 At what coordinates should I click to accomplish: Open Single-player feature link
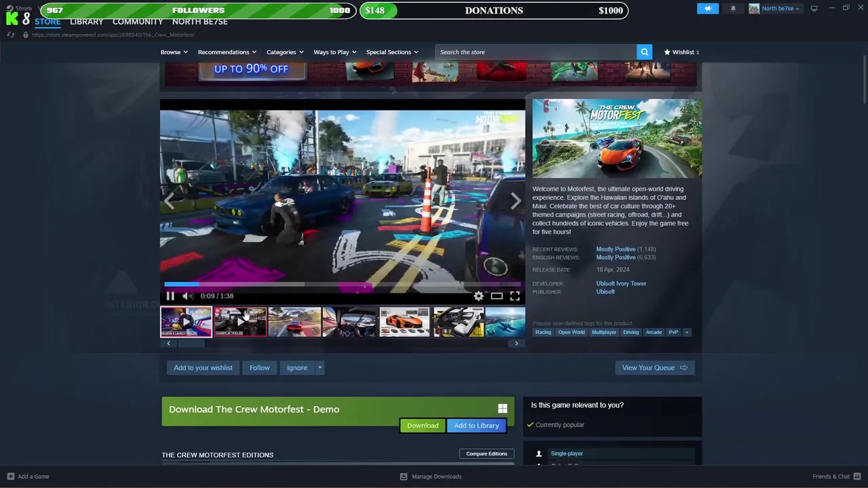tap(567, 453)
